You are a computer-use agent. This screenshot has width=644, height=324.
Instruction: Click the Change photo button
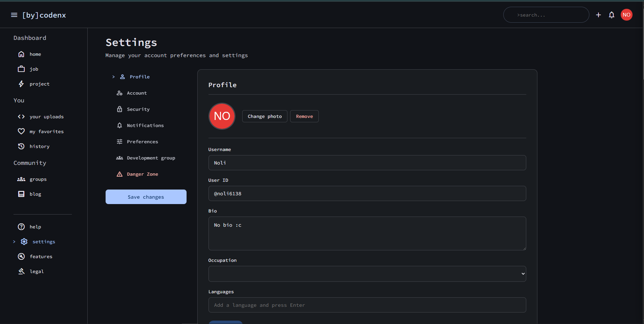click(x=264, y=116)
